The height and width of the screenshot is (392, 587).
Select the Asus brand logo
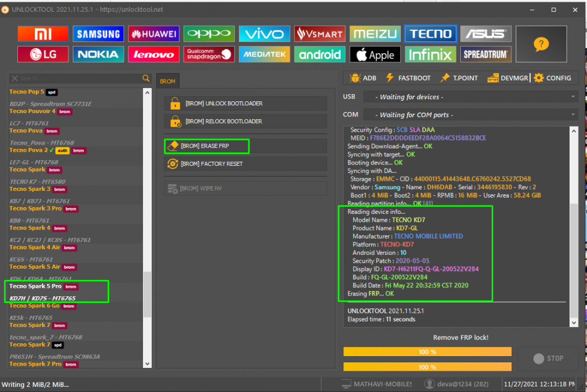coord(486,34)
